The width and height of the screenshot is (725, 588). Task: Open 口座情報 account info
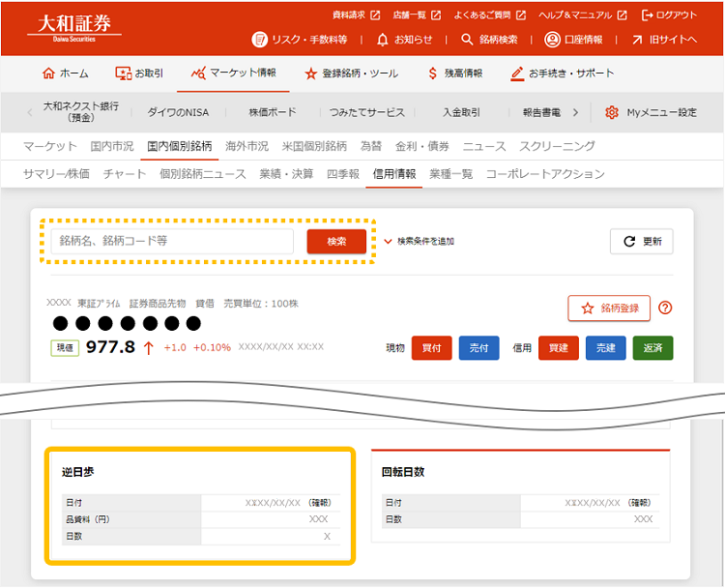tap(573, 40)
